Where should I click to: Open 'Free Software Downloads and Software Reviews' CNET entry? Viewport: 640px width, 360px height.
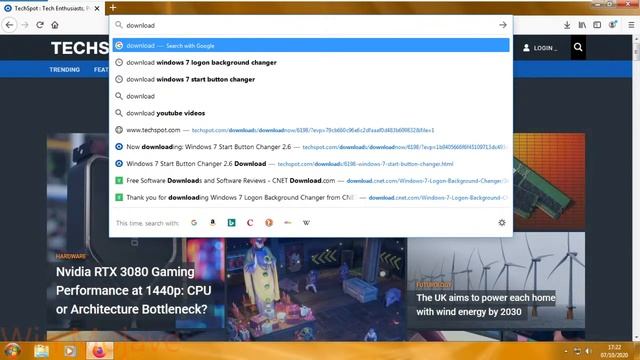click(x=311, y=180)
